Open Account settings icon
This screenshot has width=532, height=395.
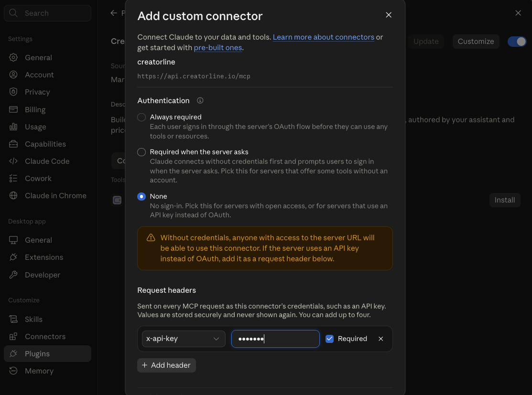pyautogui.click(x=13, y=75)
